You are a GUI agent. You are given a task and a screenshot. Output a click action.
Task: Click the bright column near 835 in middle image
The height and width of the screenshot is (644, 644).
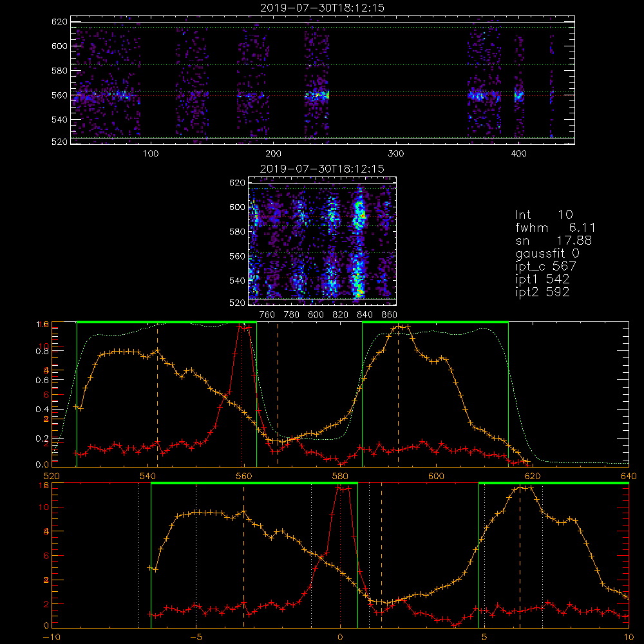click(359, 242)
